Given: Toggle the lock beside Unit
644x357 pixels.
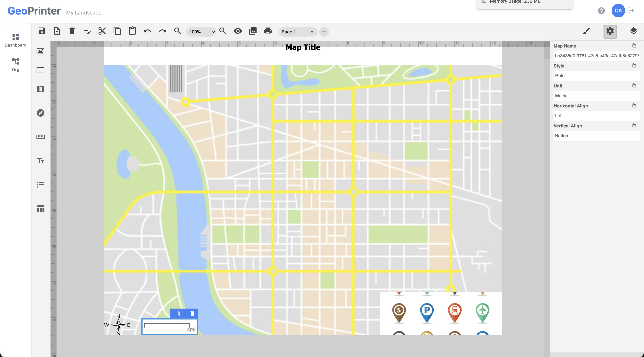Looking at the screenshot, I should (634, 85).
